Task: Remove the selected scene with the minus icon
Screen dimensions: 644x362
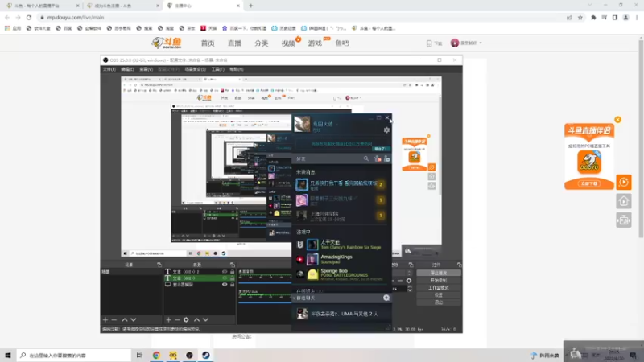Action: click(x=114, y=319)
